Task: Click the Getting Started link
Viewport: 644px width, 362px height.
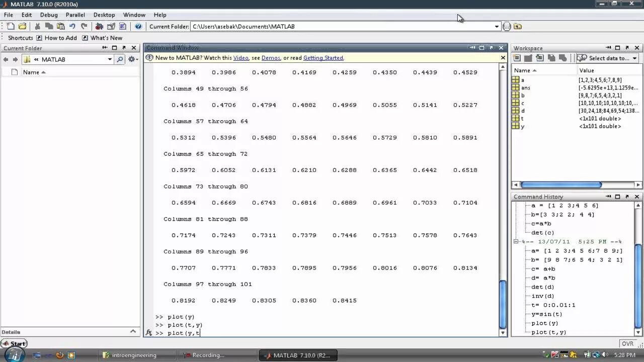Action: (323, 58)
